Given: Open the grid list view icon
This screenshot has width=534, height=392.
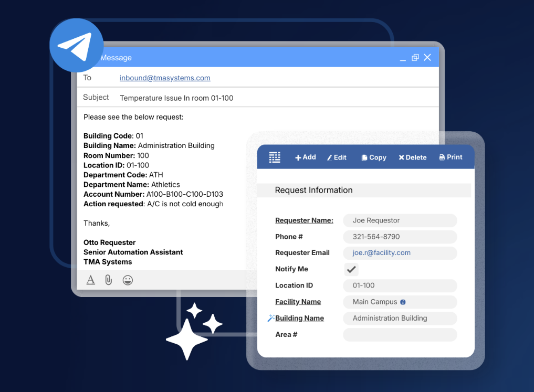Looking at the screenshot, I should [275, 157].
